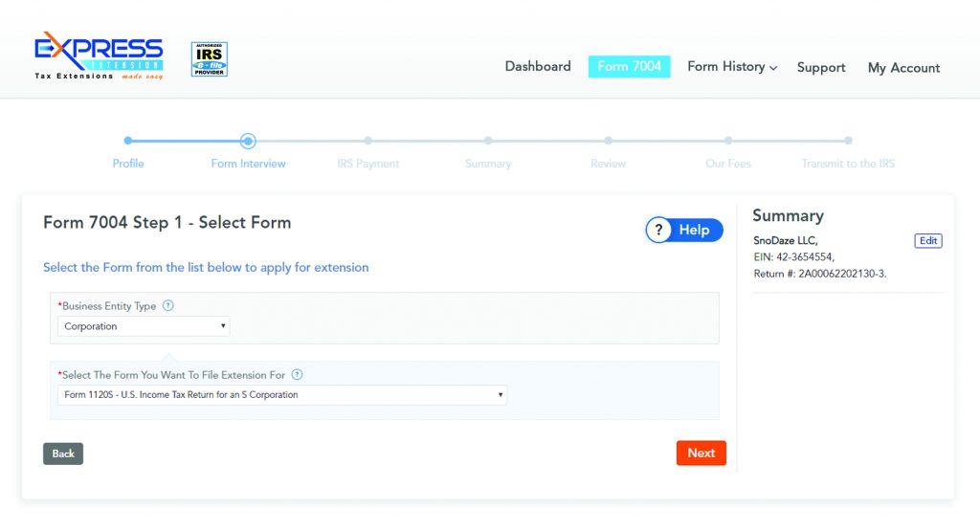Click the help icon beside Business Entity Type
Image resolution: width=980 pixels, height=531 pixels.
coord(168,305)
